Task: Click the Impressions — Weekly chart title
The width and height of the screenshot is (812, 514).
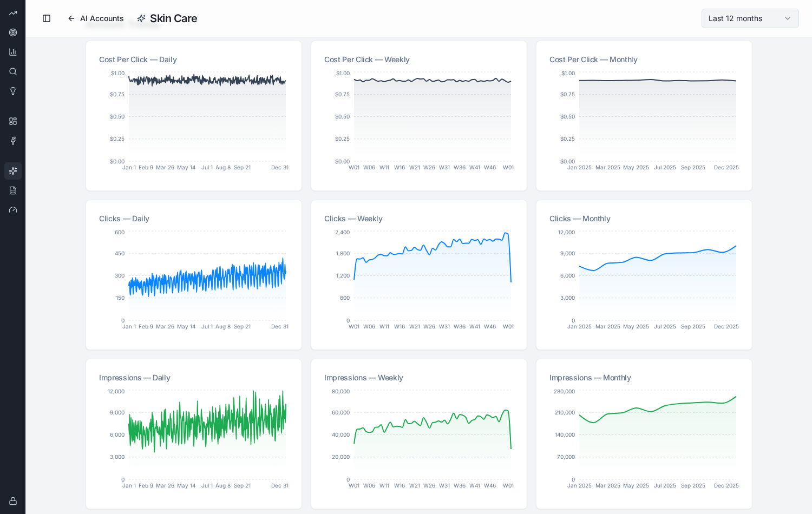Action: (364, 378)
